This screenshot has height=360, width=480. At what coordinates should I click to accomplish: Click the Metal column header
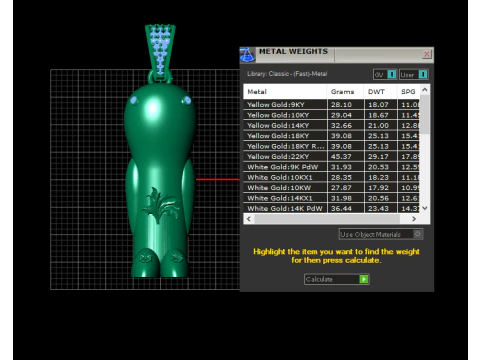click(285, 92)
